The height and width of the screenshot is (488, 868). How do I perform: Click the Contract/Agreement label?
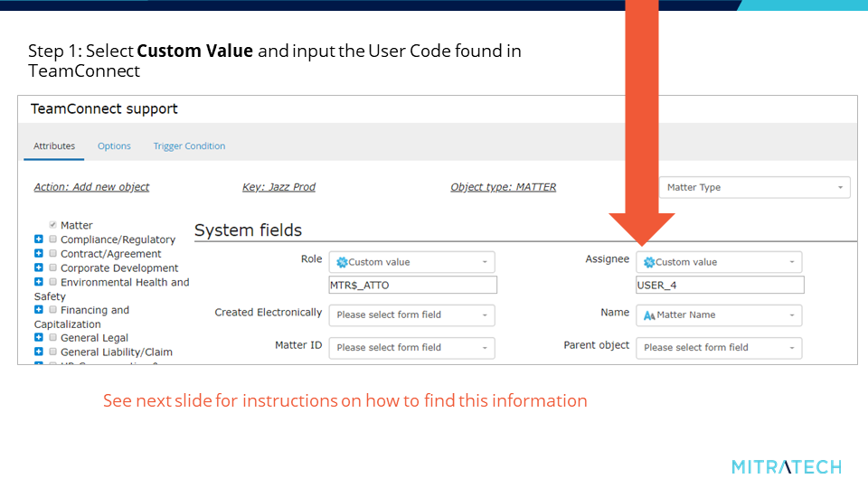(110, 254)
